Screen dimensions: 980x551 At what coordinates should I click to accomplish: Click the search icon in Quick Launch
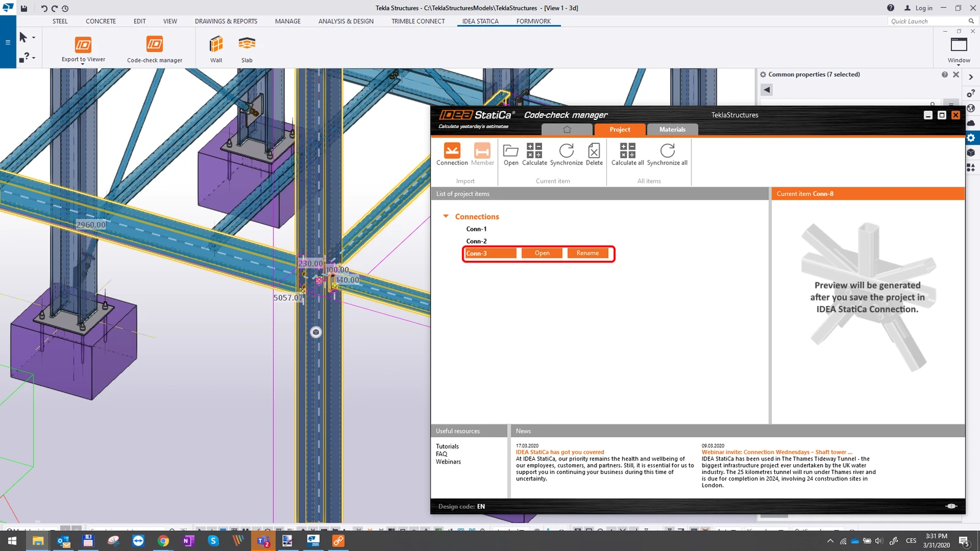[971, 21]
